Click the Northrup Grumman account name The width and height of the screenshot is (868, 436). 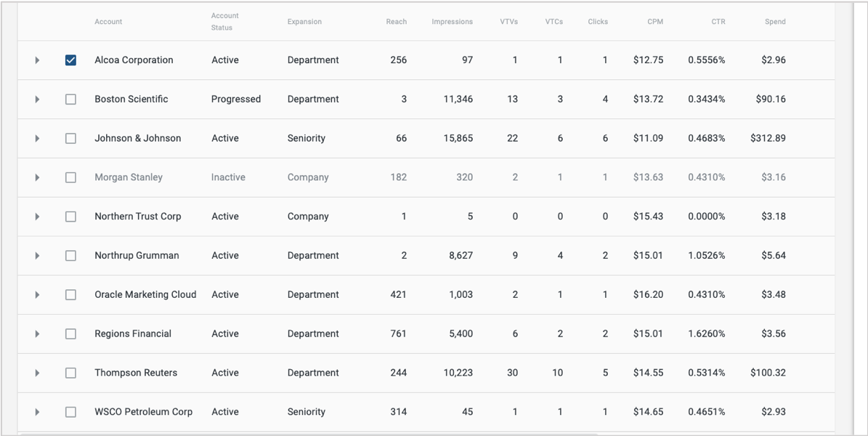(x=137, y=255)
